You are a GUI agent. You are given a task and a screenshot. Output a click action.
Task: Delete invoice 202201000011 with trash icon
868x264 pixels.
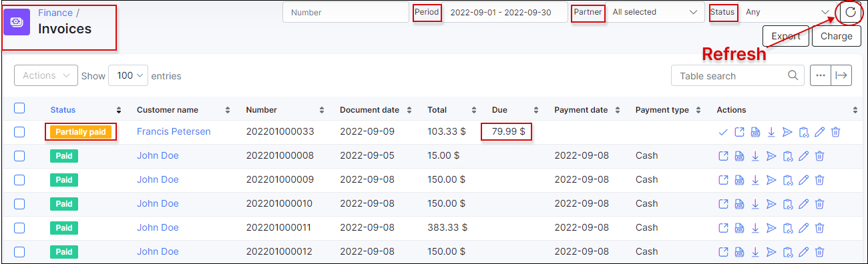[820, 228]
